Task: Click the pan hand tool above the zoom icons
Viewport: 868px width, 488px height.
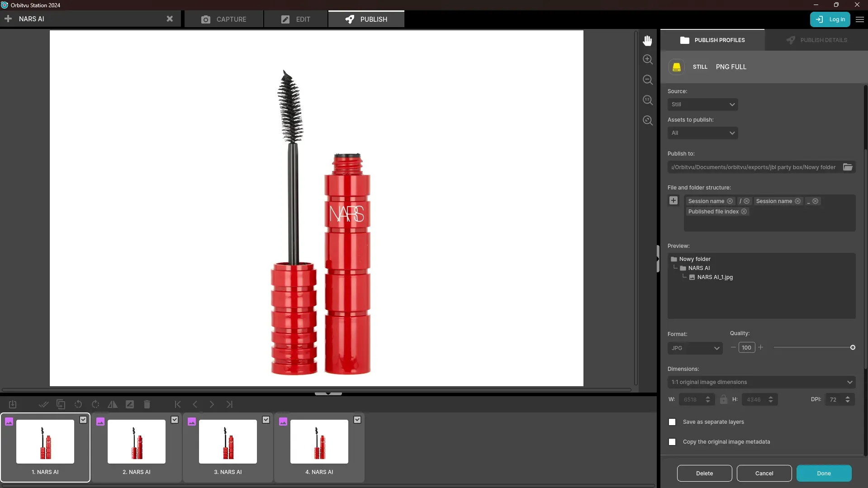Action: click(647, 41)
